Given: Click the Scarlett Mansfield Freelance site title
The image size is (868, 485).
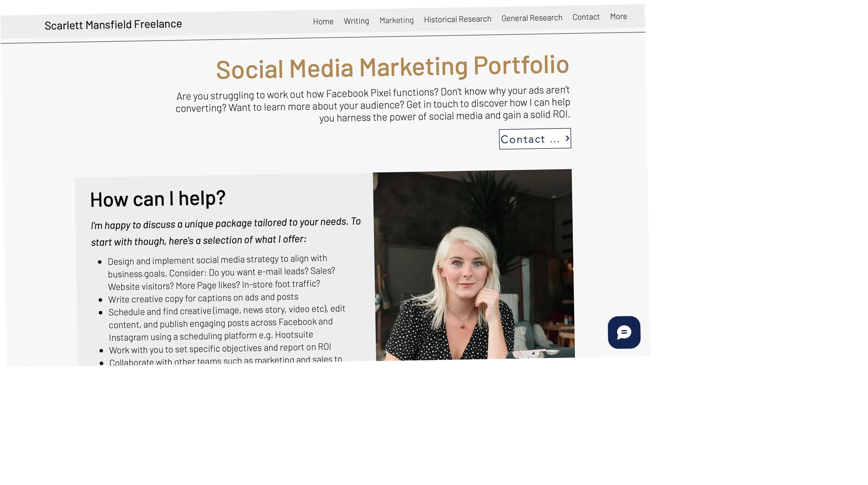Looking at the screenshot, I should pyautogui.click(x=113, y=24).
